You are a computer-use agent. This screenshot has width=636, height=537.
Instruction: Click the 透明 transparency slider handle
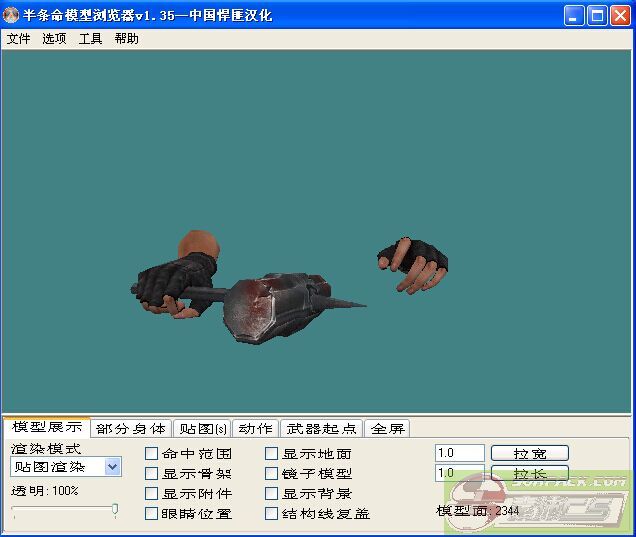coord(115,510)
